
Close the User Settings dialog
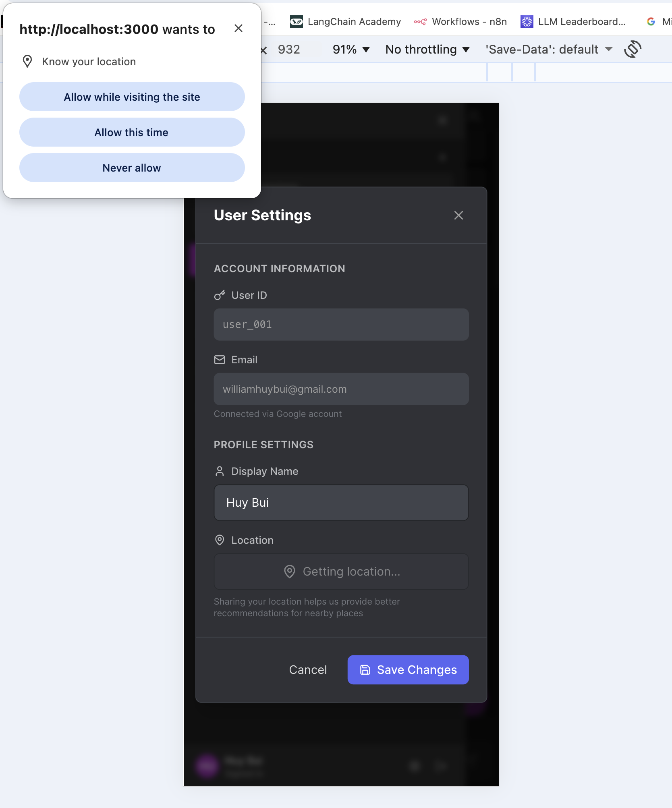click(458, 215)
